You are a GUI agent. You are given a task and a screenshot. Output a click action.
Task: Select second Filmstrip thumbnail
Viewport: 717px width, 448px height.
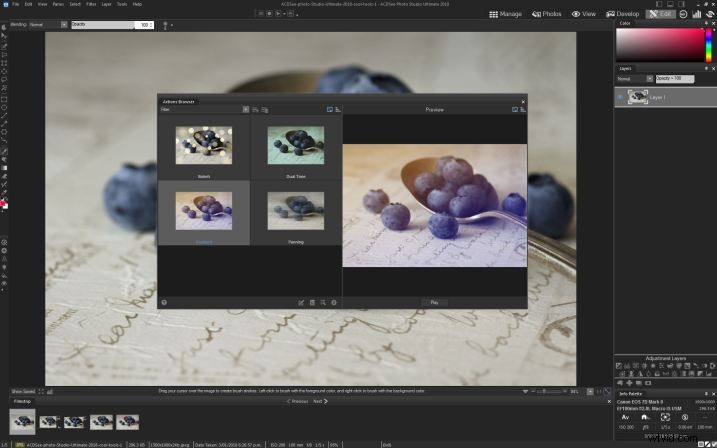(49, 422)
